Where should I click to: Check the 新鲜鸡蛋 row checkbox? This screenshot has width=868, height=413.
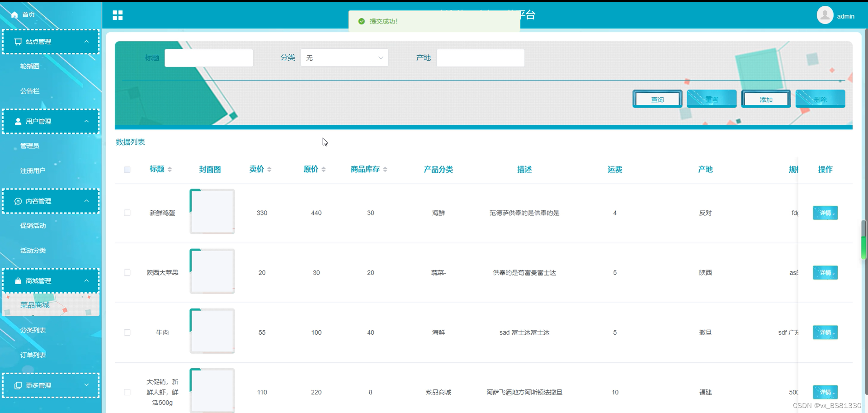127,213
